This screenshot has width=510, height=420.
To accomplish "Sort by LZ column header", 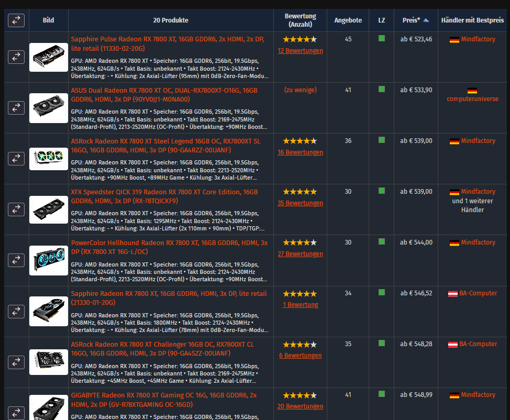I will 382,20.
